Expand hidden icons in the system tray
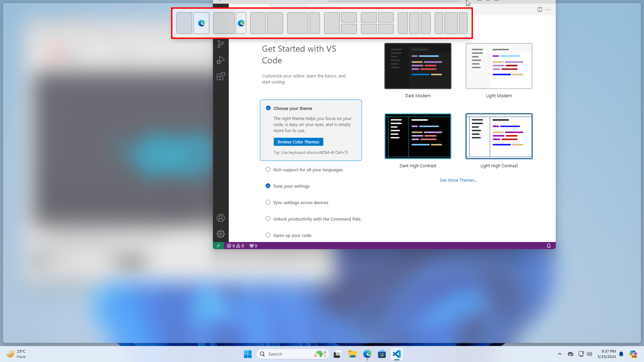 [x=559, y=354]
